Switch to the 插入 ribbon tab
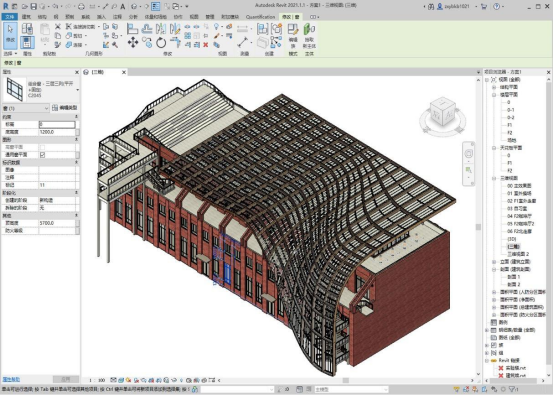Image resolution: width=554 pixels, height=395 pixels. pyautogui.click(x=101, y=17)
